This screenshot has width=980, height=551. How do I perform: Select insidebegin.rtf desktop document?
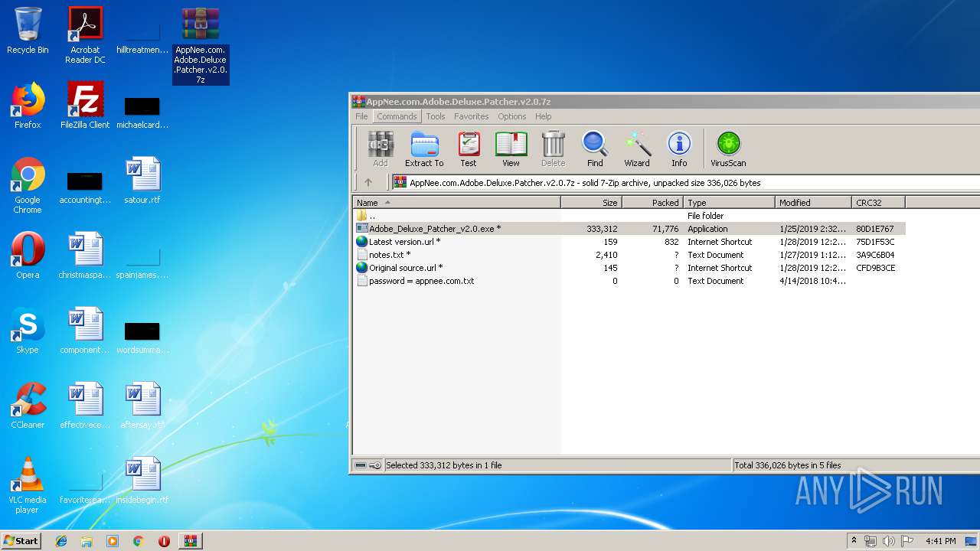click(142, 481)
